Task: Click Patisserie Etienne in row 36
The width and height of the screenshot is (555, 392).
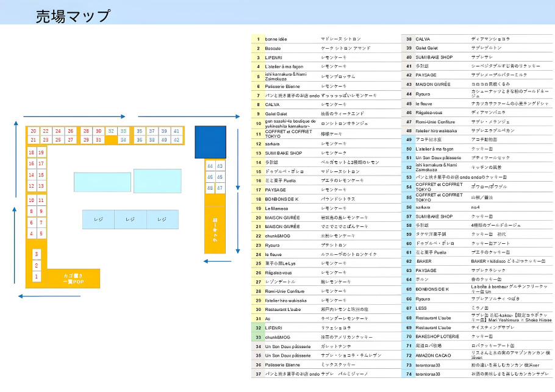Action: pos(282,365)
